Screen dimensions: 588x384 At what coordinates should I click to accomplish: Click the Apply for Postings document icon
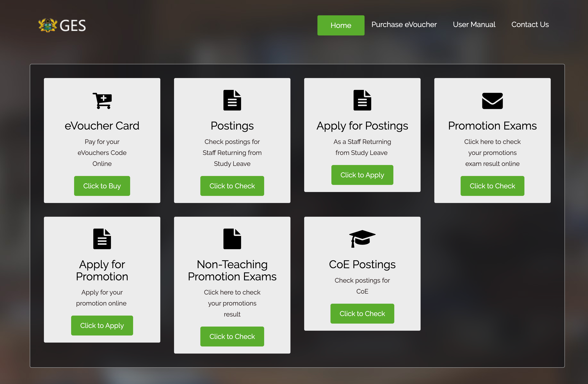(362, 100)
